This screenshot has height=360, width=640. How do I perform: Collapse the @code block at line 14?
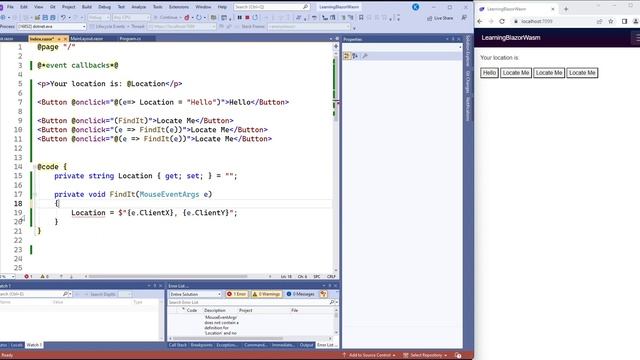(x=35, y=167)
